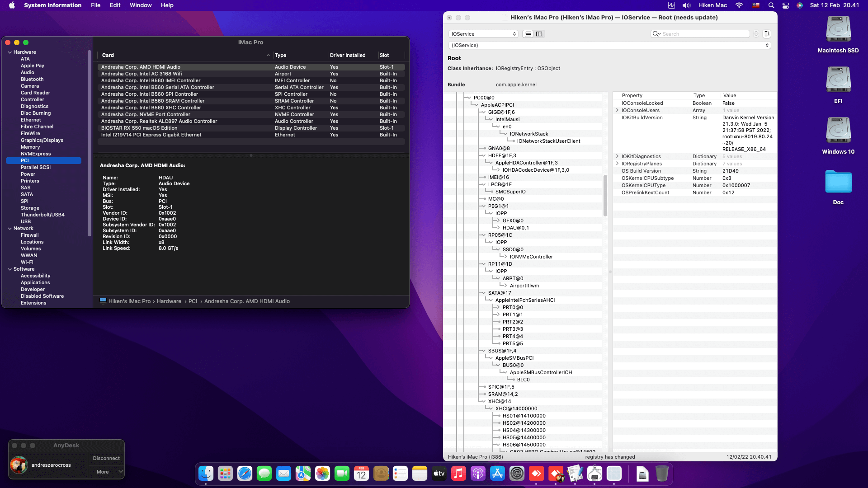Screen dimensions: 868x488
Task: Click AnyDesk Disconnect button
Action: pos(106,458)
